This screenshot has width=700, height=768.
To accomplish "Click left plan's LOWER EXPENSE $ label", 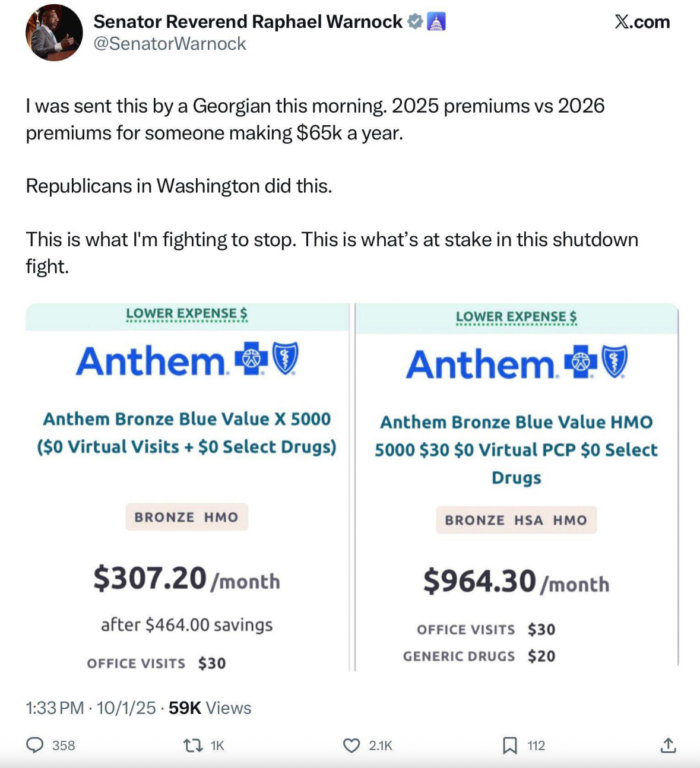I will pos(186,313).
